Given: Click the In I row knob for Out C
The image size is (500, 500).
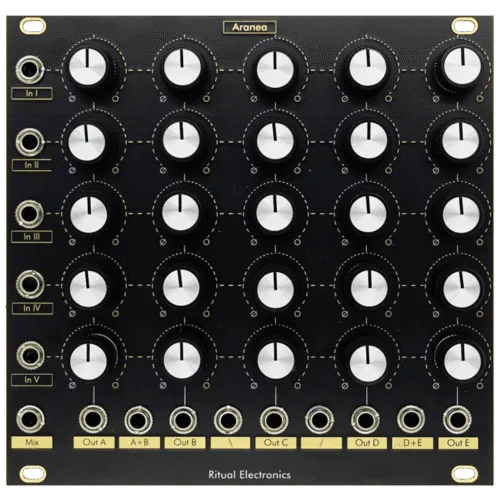Looking at the screenshot, I should (275, 69).
